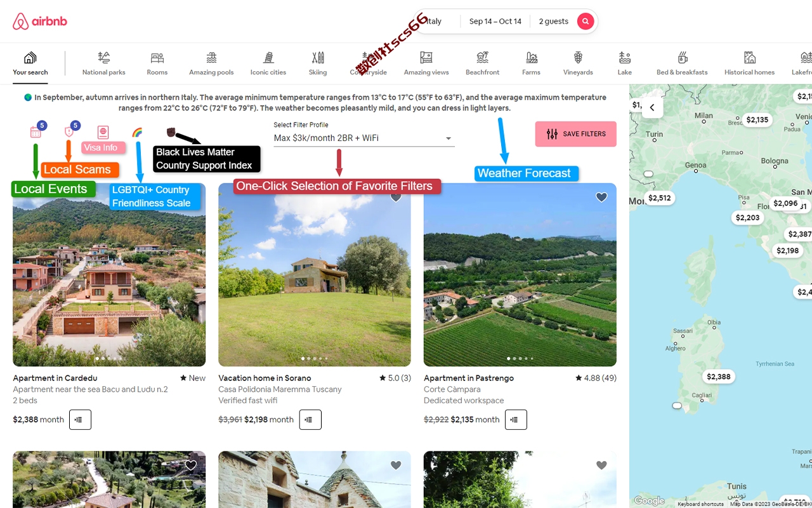Choose the Bed & breakfasts category icon
The image size is (812, 508).
tap(683, 58)
